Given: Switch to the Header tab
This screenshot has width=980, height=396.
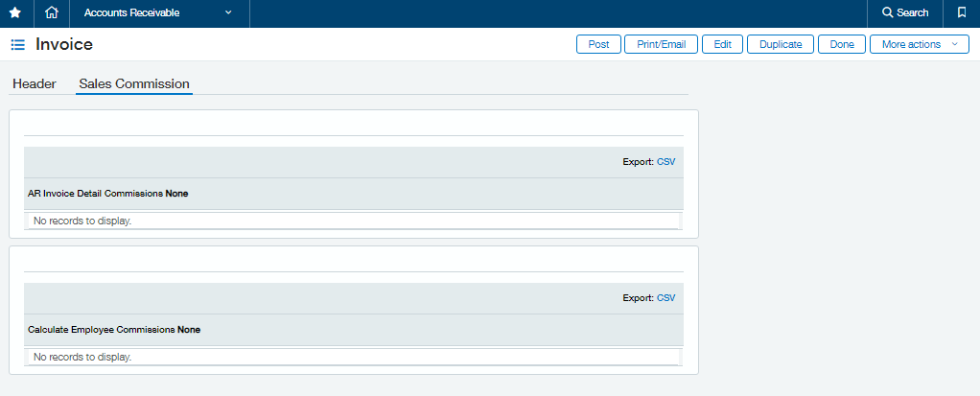Looking at the screenshot, I should coord(35,83).
